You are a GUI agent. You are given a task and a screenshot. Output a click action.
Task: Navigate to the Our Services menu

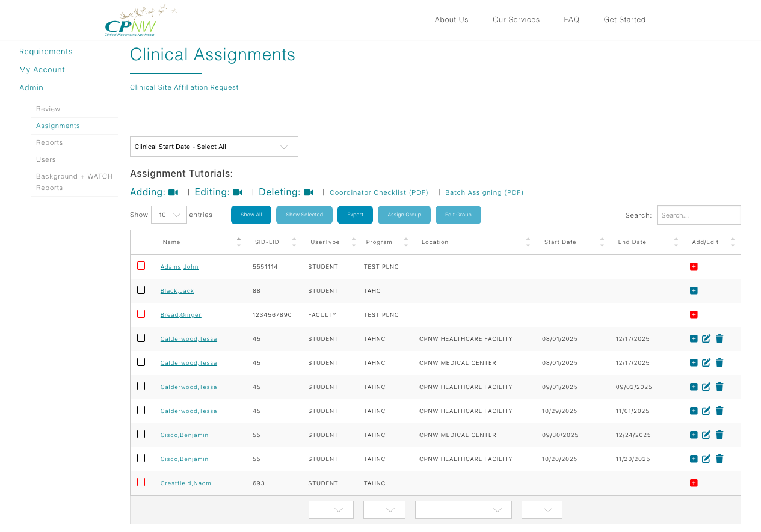click(516, 20)
